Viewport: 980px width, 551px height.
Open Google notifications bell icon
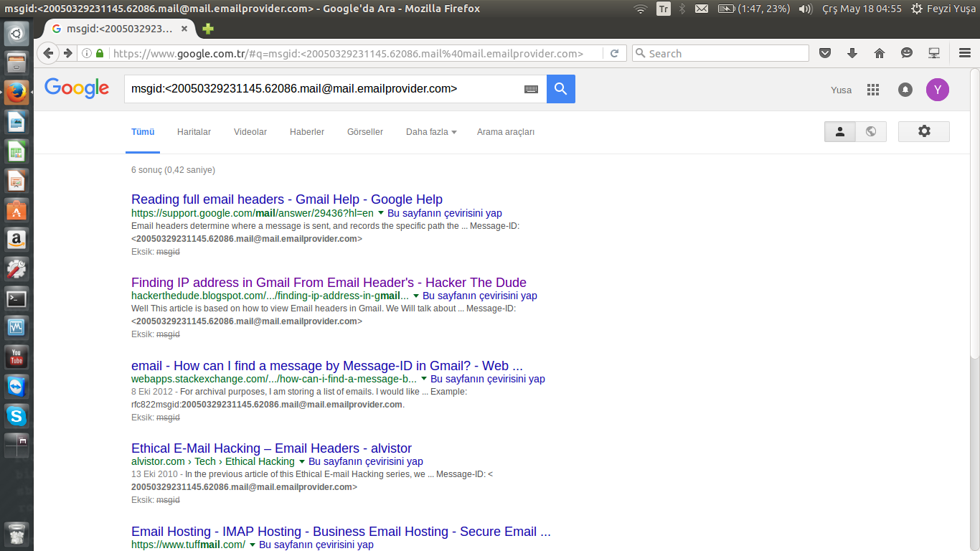point(905,90)
